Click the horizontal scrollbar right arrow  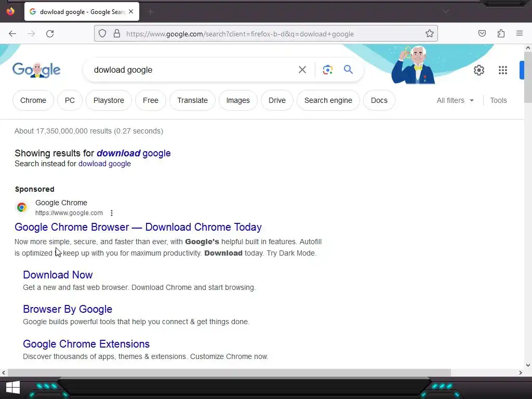521,373
